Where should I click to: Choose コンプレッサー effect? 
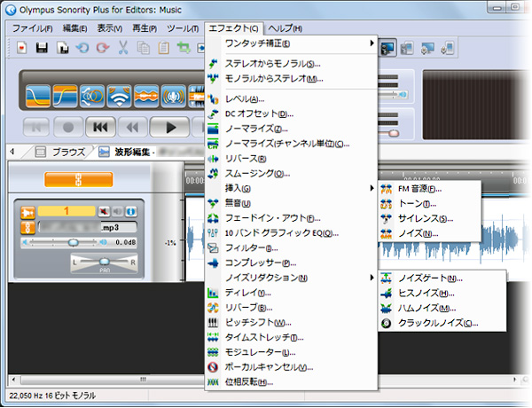point(292,263)
